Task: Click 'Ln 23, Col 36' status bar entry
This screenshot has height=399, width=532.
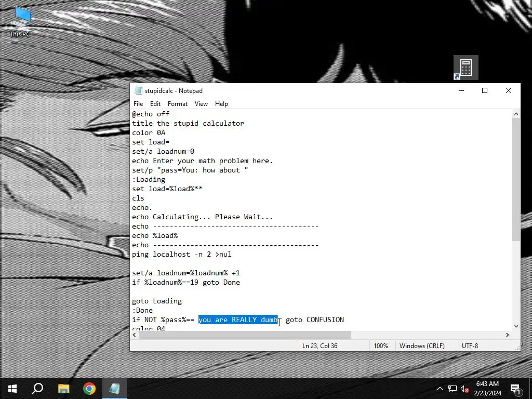Action: pyautogui.click(x=320, y=345)
